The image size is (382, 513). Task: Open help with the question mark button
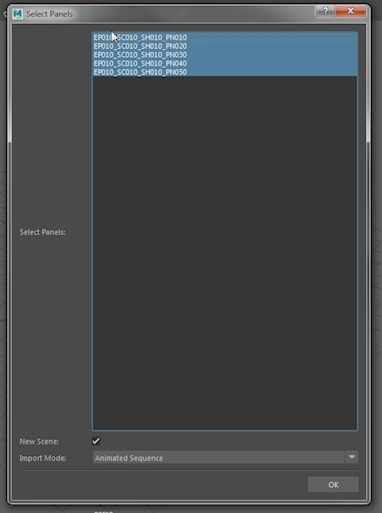click(x=326, y=11)
